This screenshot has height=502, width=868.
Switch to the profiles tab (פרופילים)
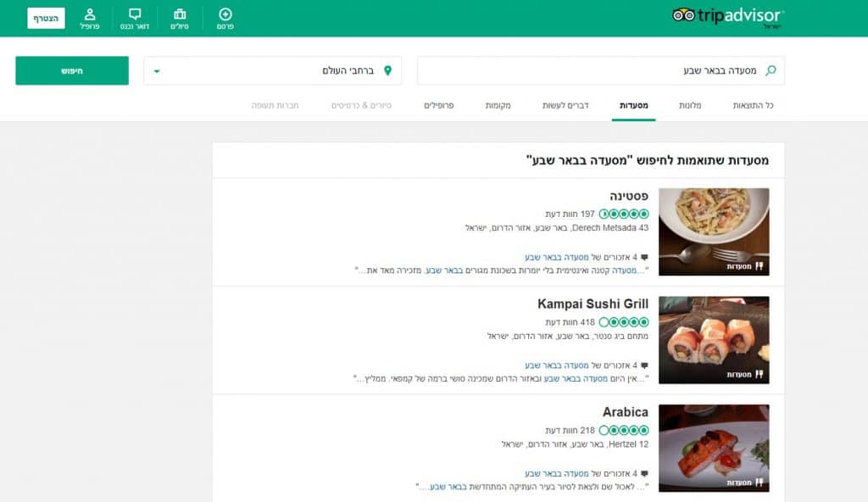(x=439, y=105)
